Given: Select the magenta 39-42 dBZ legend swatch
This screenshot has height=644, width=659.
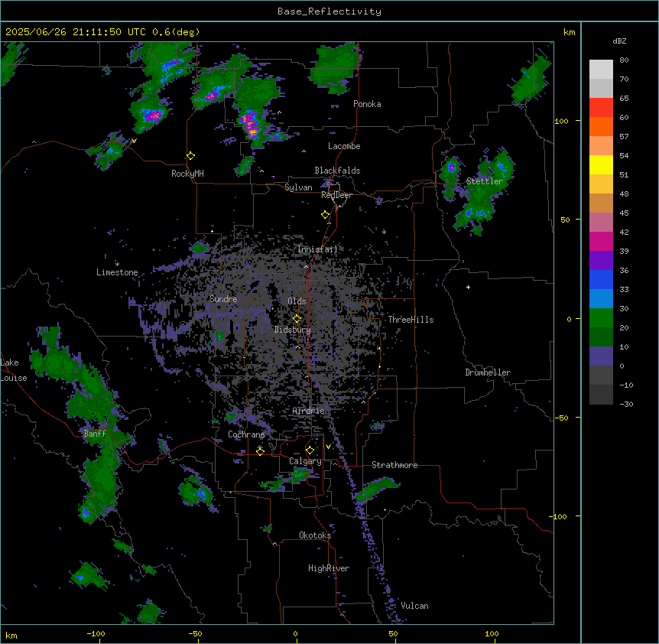Looking at the screenshot, I should (601, 241).
